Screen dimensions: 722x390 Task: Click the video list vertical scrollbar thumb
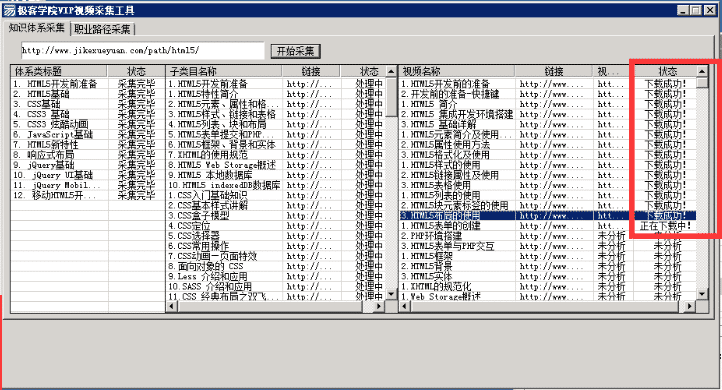(702, 82)
